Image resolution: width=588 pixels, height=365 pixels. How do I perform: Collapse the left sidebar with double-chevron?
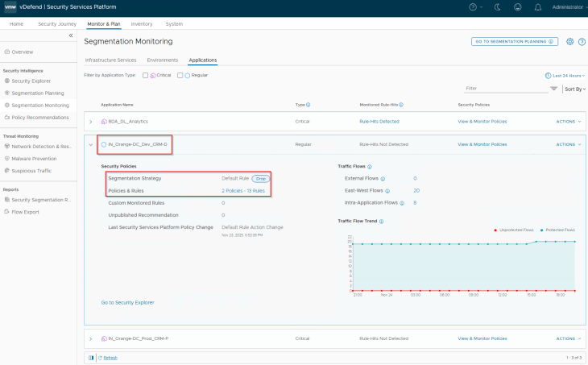click(70, 36)
